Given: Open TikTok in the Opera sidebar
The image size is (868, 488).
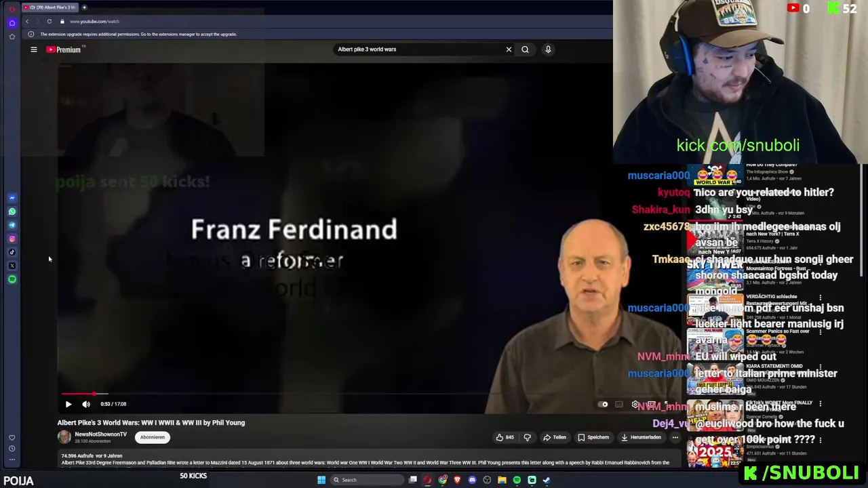Looking at the screenshot, I should 12,252.
